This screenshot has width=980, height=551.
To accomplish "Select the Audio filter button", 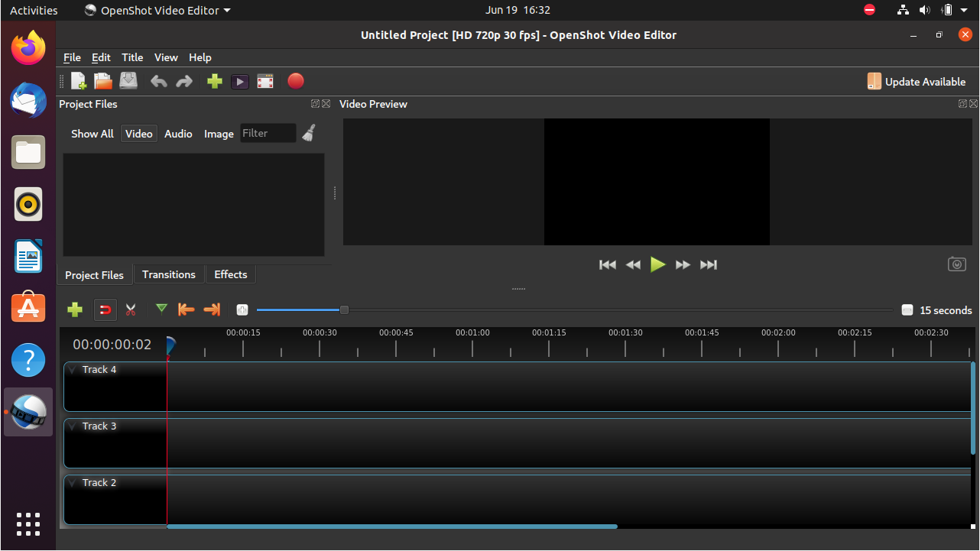I will 178,134.
